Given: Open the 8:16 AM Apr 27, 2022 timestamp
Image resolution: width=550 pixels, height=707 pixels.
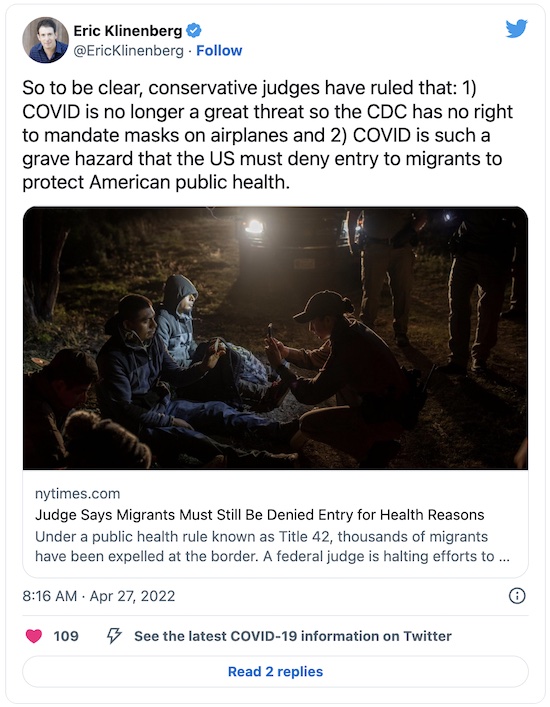Looking at the screenshot, I should 99,596.
